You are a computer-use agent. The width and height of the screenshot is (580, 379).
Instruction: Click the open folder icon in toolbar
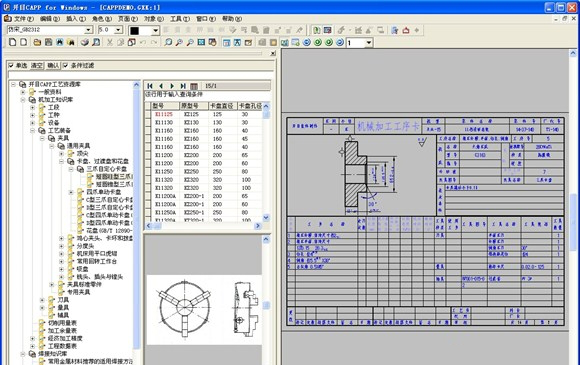37,42
